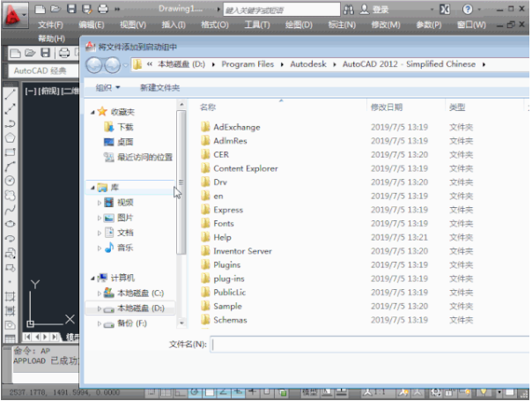Open the 修改(M) menu
The width and height of the screenshot is (532, 401).
tap(386, 25)
